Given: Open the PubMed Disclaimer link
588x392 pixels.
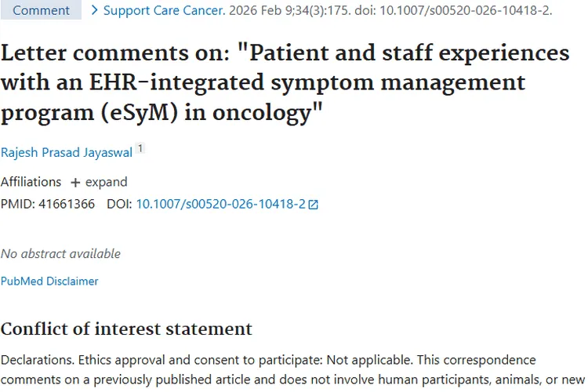Looking at the screenshot, I should coord(49,281).
